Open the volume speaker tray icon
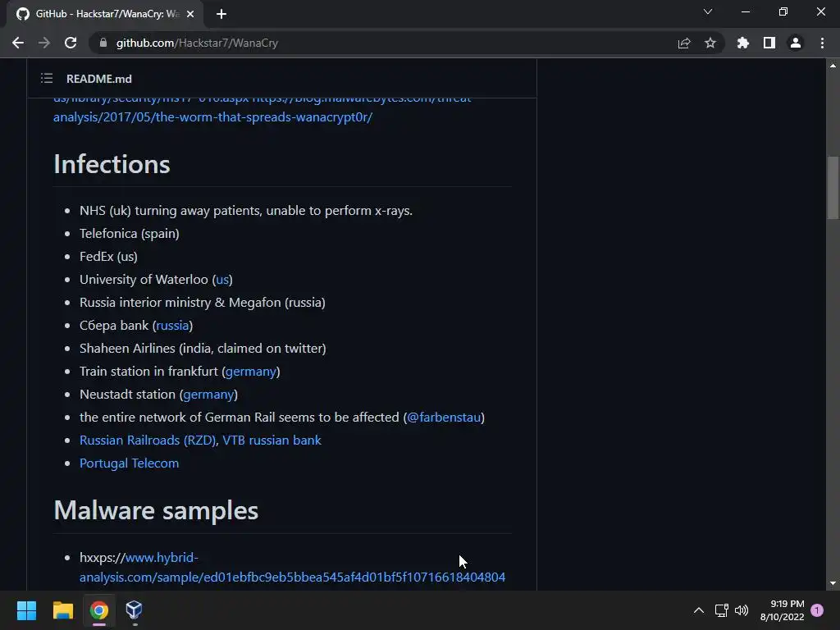 (x=742, y=610)
